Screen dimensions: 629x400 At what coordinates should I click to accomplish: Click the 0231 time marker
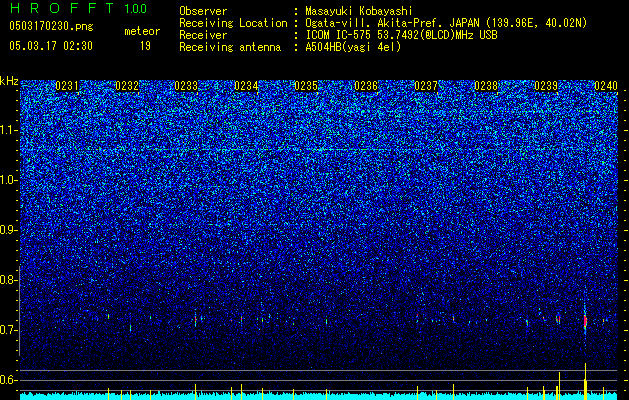point(67,86)
